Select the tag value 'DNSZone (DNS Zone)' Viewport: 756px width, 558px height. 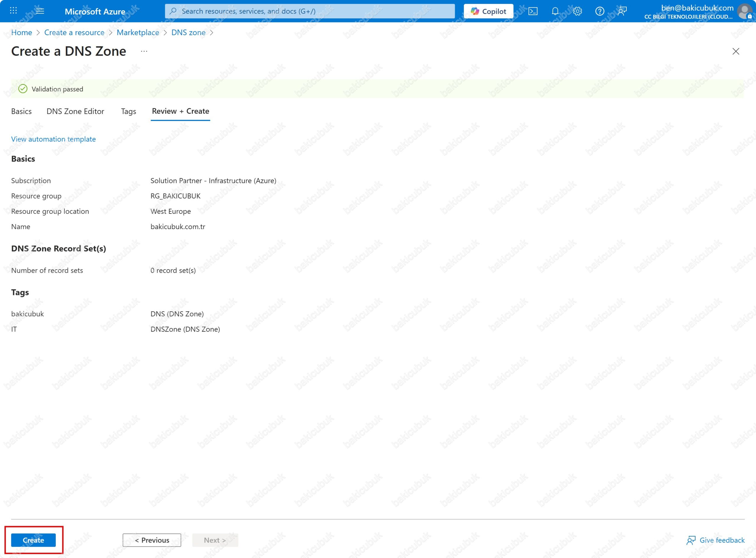[185, 329]
